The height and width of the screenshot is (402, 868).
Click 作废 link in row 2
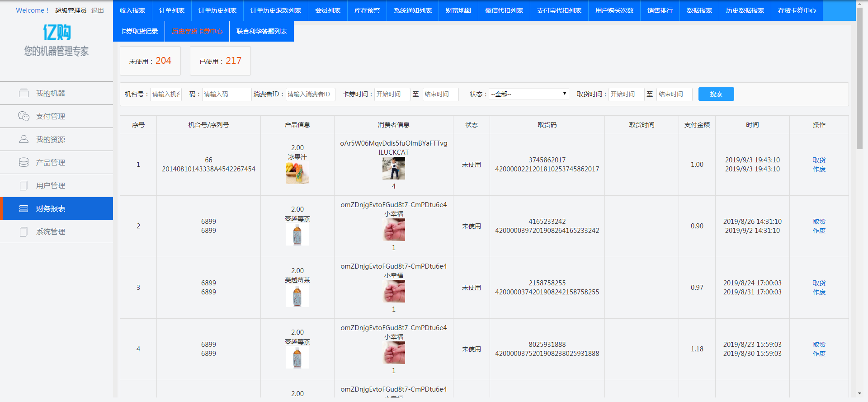[819, 231]
